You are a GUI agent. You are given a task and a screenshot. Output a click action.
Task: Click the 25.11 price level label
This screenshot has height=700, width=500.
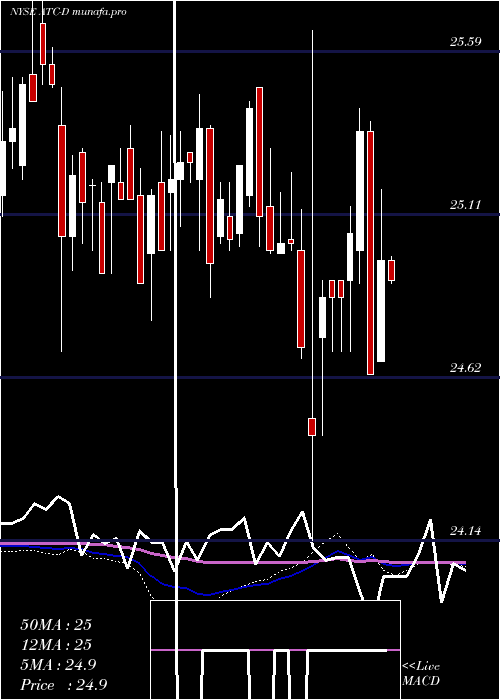(465, 205)
